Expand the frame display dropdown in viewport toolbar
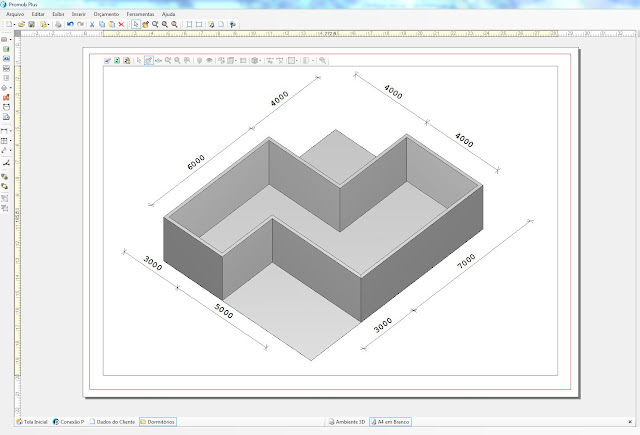 pyautogui.click(x=297, y=60)
